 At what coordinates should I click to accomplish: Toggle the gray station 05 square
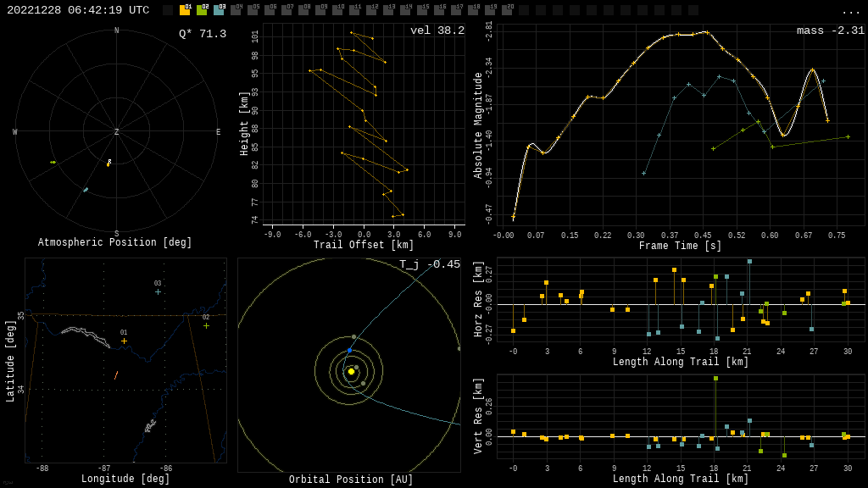coord(253,10)
